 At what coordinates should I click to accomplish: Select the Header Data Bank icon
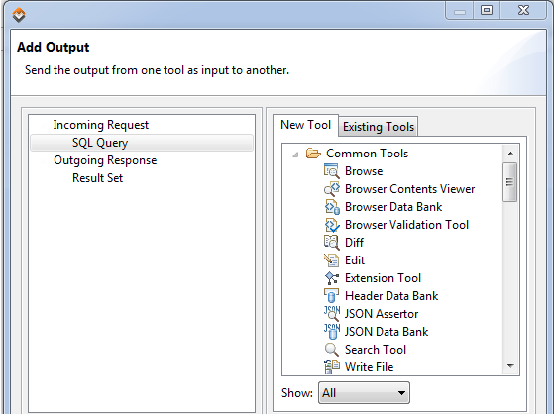[331, 296]
